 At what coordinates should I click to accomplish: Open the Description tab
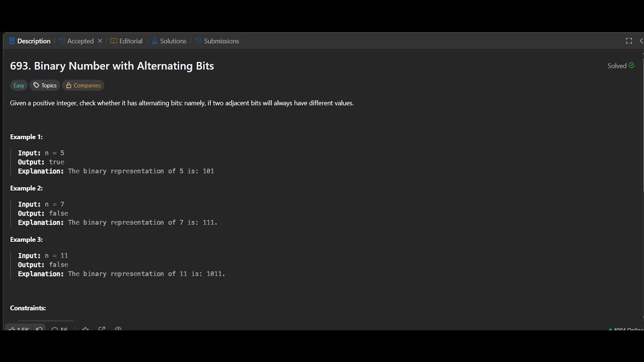pos(30,41)
